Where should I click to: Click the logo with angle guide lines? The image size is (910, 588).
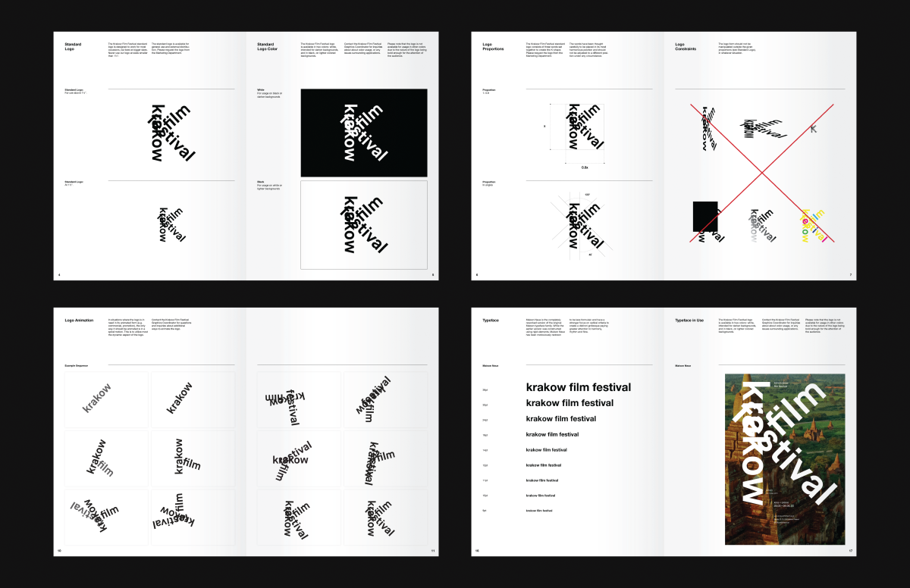pos(584,224)
